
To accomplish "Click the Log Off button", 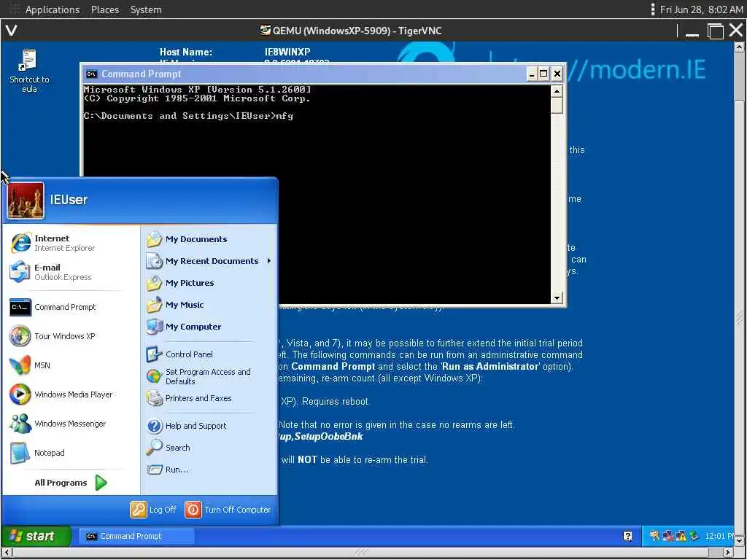I will [x=153, y=510].
